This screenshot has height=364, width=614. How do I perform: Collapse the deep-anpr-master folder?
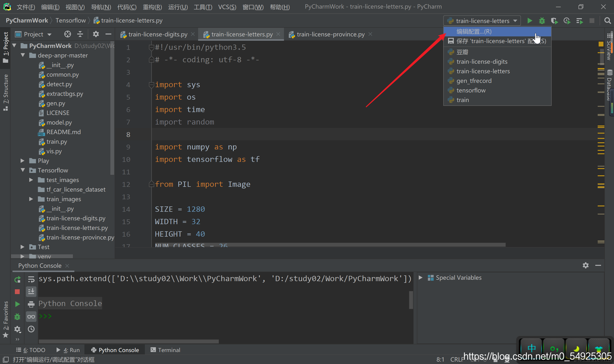click(23, 55)
